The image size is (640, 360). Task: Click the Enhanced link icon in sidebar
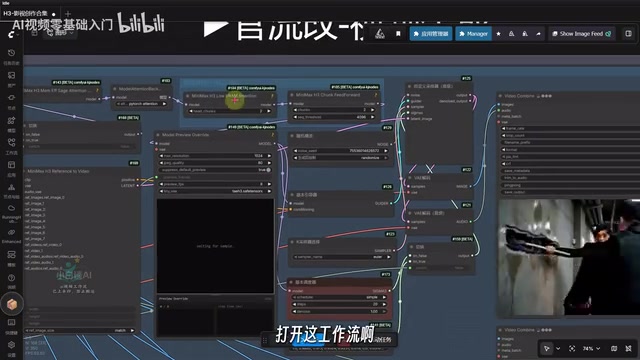tap(11, 232)
